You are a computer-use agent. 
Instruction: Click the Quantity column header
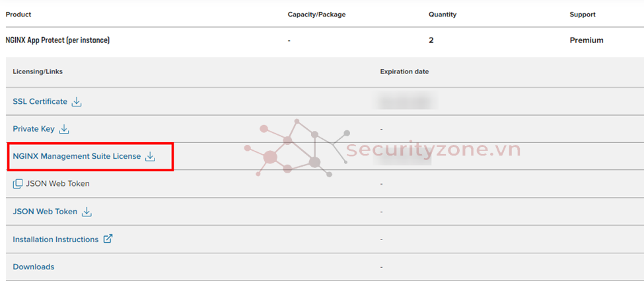pos(443,15)
